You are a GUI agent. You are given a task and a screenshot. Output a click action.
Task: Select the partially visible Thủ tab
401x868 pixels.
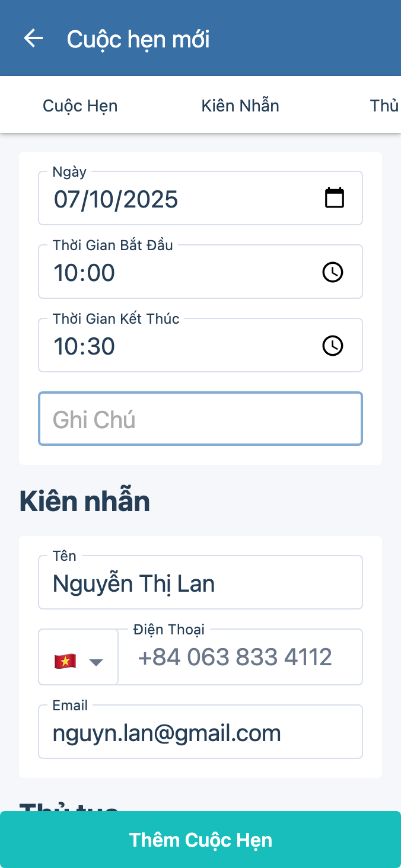click(384, 106)
